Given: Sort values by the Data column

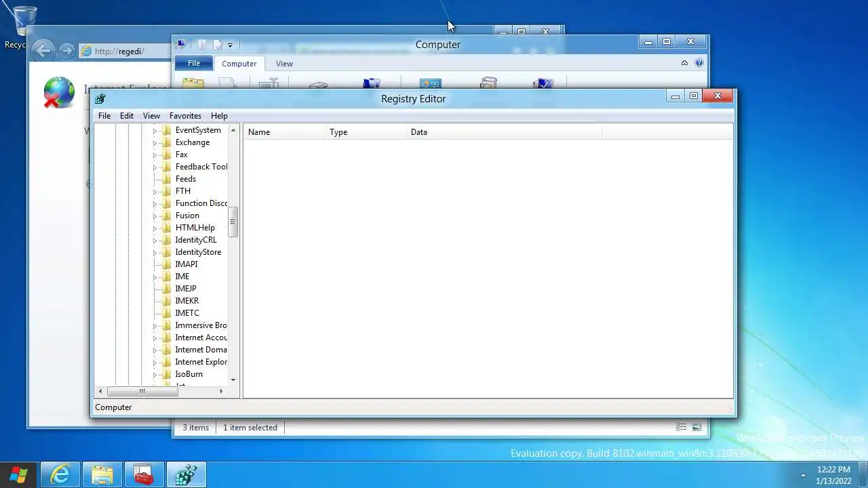Looking at the screenshot, I should tap(504, 132).
